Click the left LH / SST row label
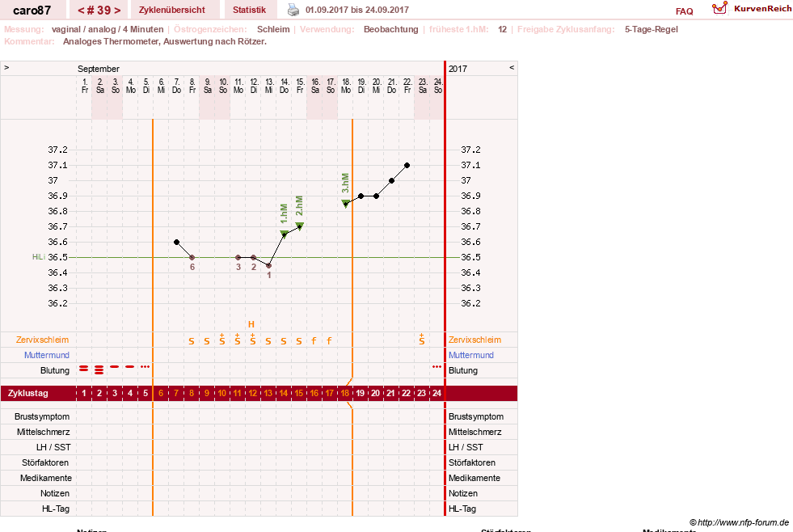Viewport: 793px width, 532px height. click(53, 447)
